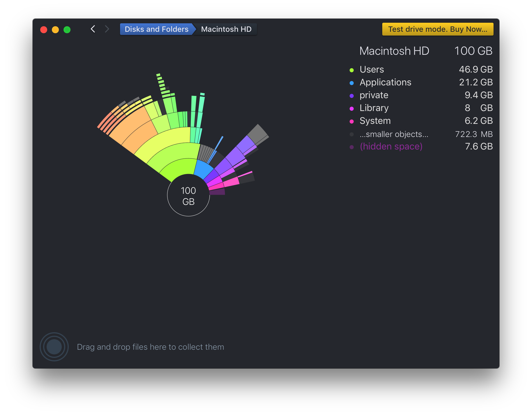
Task: Click the 7.6 GB hidden space value
Action: point(479,146)
